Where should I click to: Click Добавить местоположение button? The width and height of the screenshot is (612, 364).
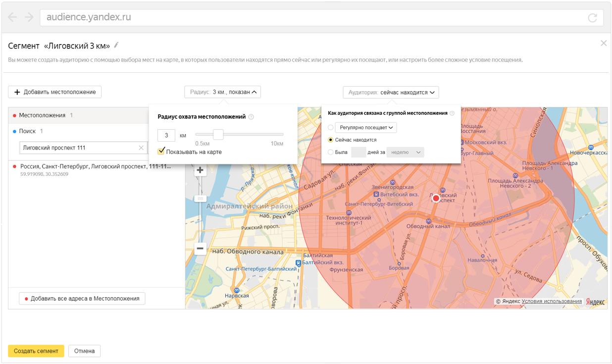pos(54,92)
